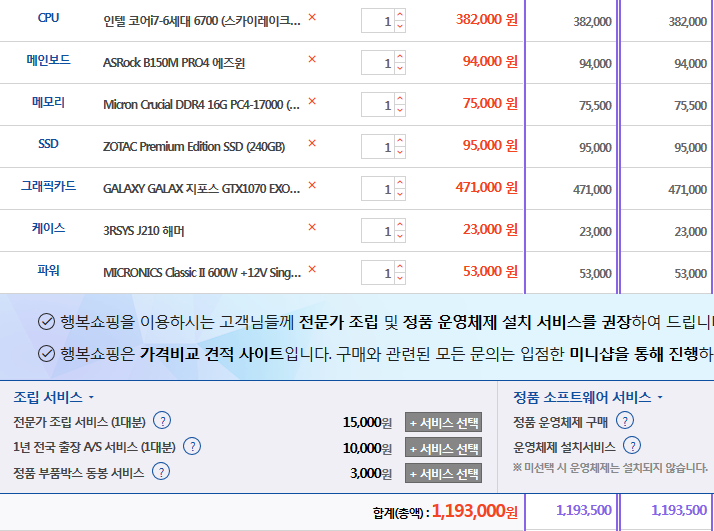The width and height of the screenshot is (714, 531).
Task: Open the 인텔 코어i7-6세대 6700 product
Action: click(202, 21)
